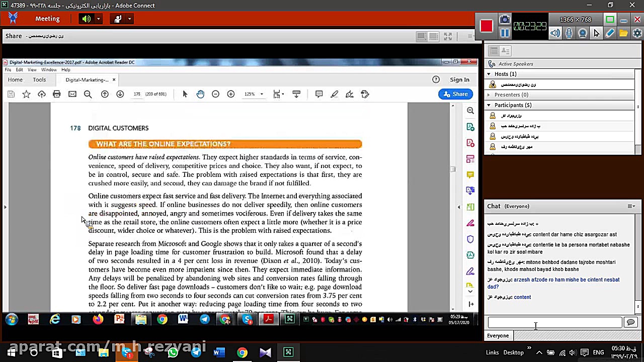Viewport: 644px width, 362px height.
Task: Send chat message with speech bubble button
Action: 630,322
